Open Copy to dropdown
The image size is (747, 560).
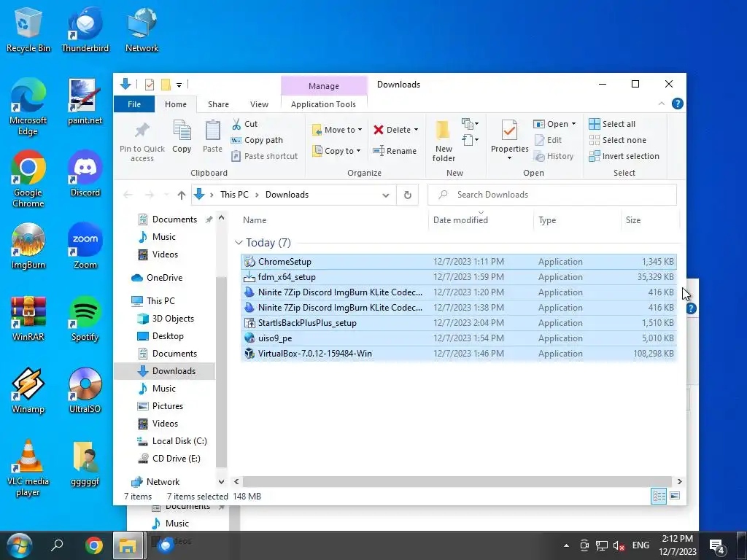336,151
